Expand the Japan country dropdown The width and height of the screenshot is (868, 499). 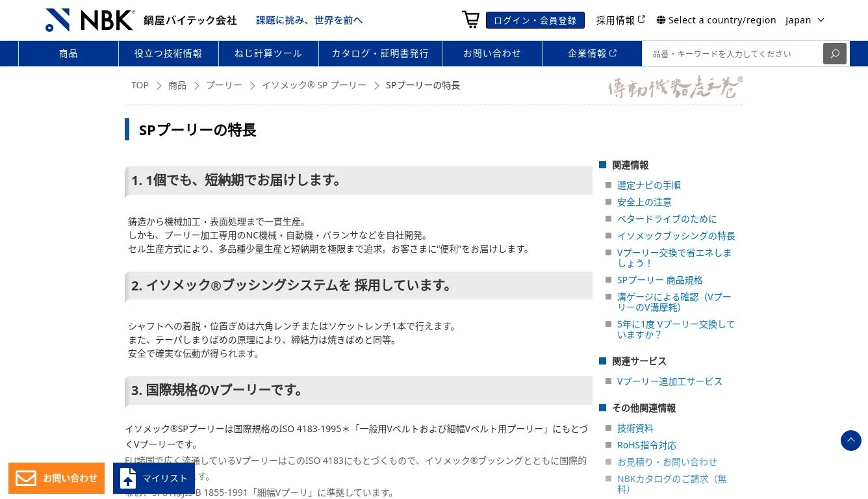click(x=804, y=20)
